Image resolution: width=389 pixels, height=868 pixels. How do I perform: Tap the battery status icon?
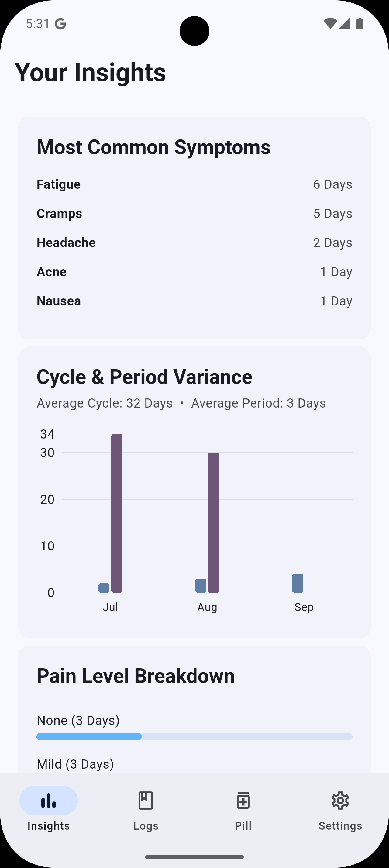[x=360, y=24]
